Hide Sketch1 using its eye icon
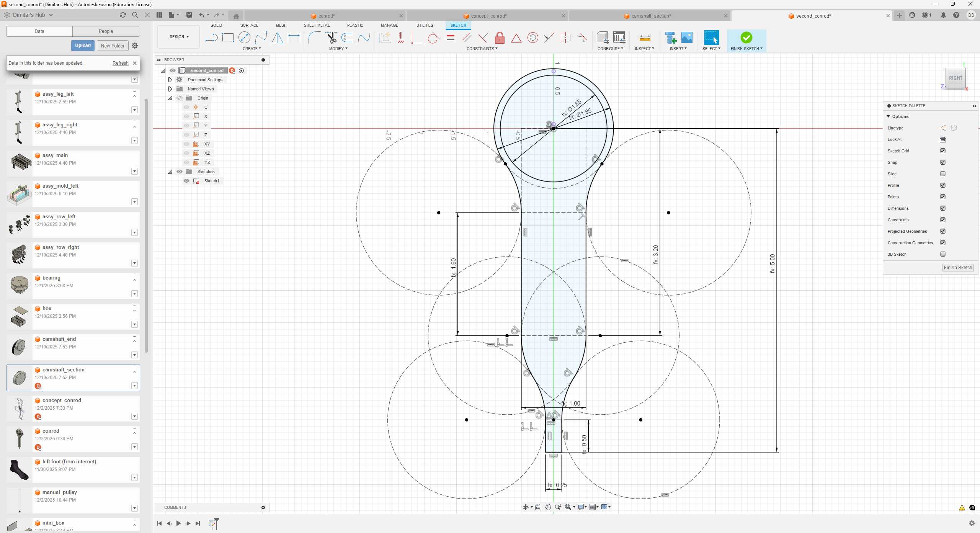 (x=186, y=180)
